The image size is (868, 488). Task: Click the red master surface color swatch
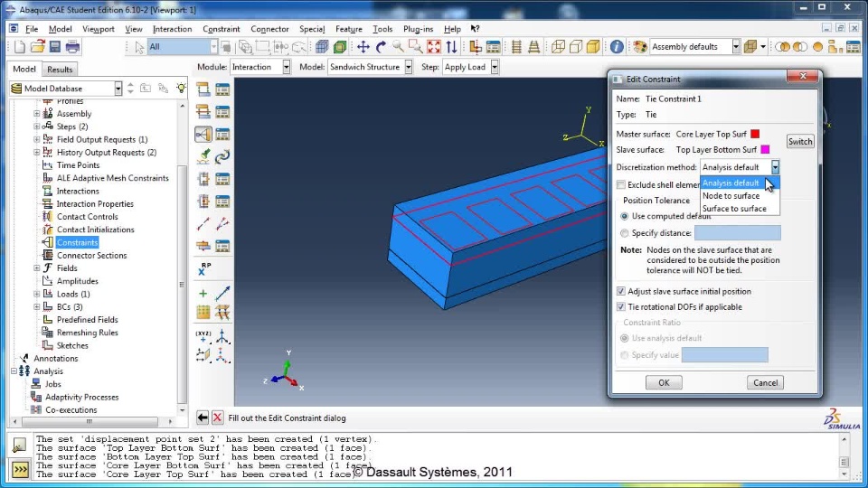[755, 134]
